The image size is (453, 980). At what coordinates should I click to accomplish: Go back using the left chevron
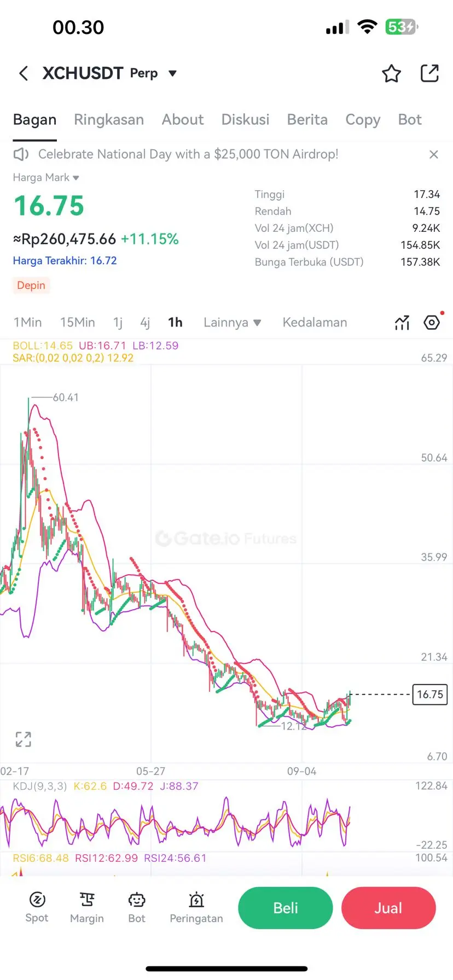point(24,73)
